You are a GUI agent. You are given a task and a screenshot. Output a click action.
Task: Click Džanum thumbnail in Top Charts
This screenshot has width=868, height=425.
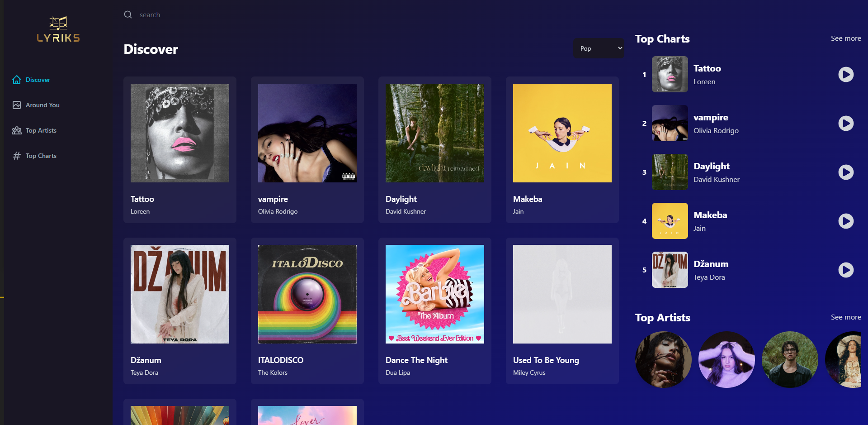point(670,270)
